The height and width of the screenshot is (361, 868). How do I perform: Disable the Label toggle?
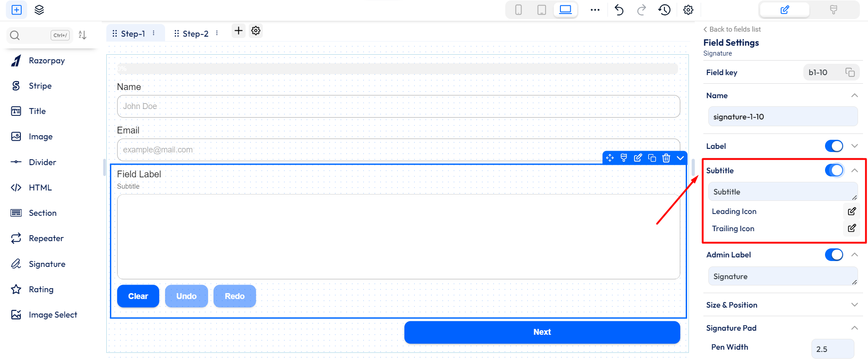[834, 146]
